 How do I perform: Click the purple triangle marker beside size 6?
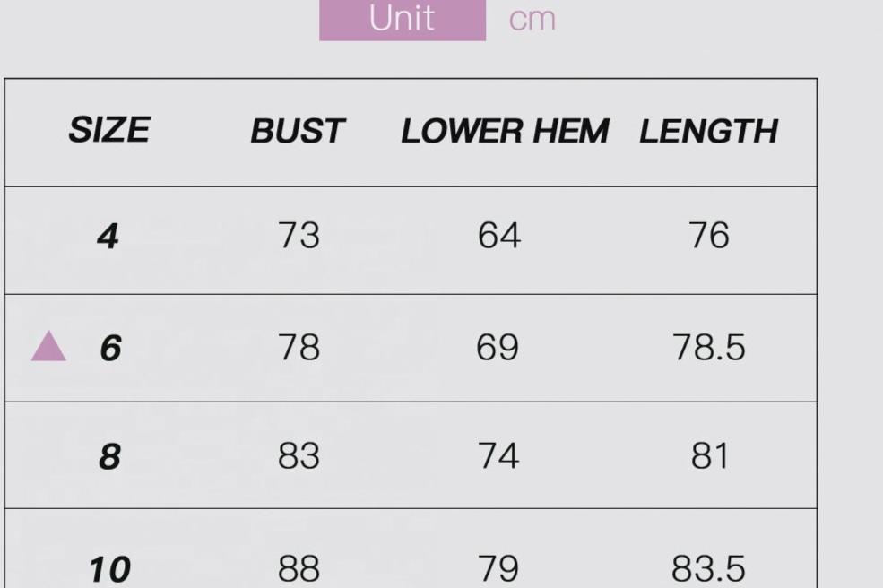pyautogui.click(x=48, y=347)
